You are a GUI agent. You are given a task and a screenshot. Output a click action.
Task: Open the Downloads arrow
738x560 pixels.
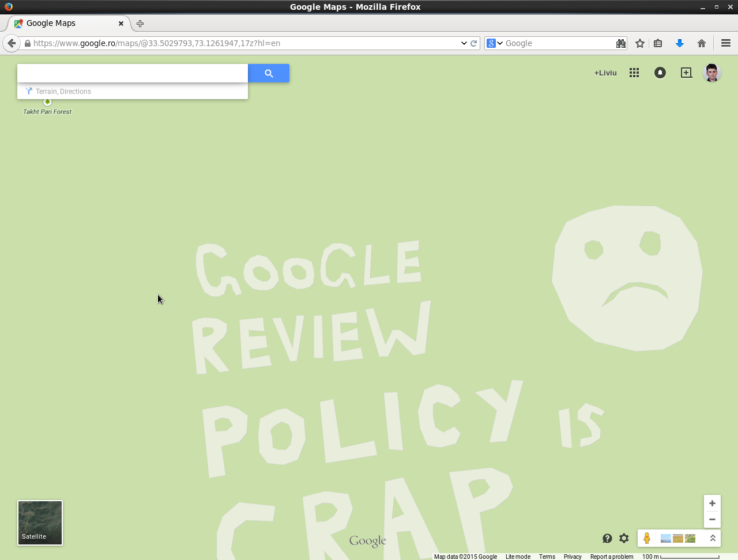(x=680, y=43)
